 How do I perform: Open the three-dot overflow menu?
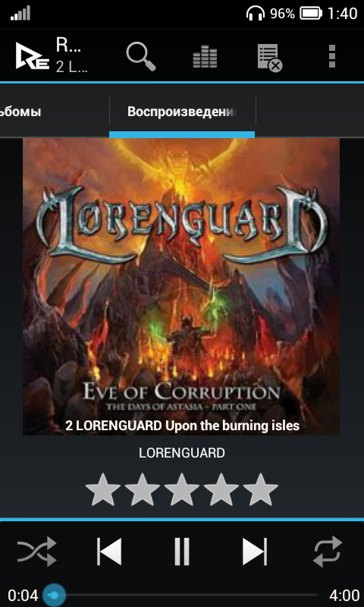pos(331,56)
